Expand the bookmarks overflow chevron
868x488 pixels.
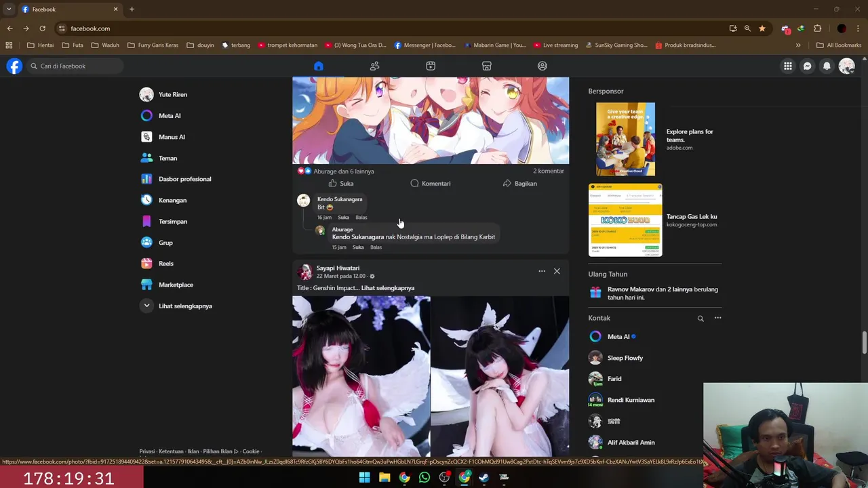tap(798, 45)
